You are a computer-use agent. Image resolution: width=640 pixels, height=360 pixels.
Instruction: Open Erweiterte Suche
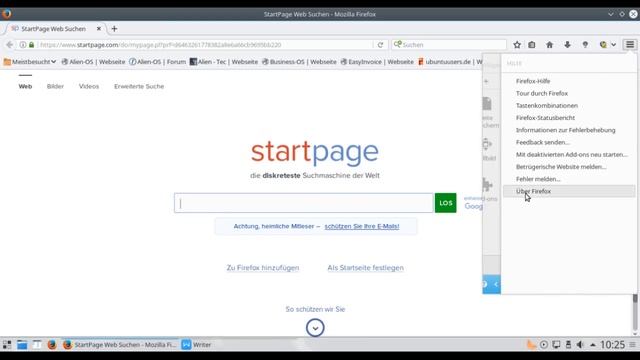point(139,86)
